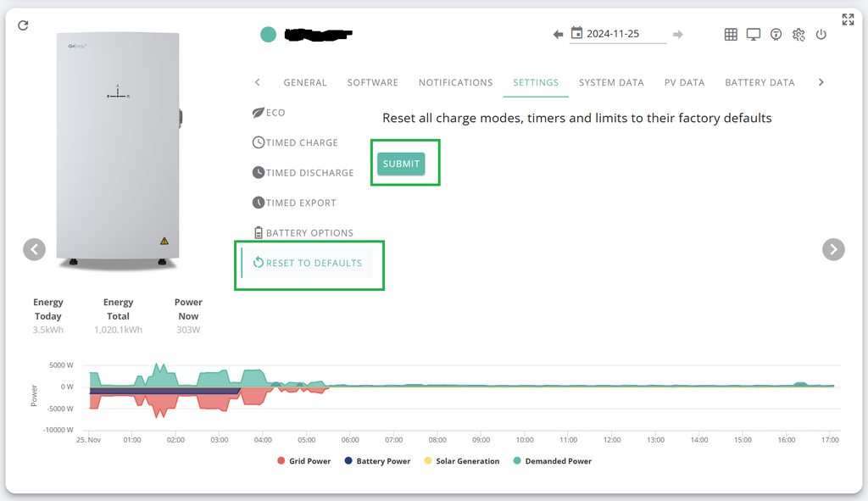868x501 pixels.
Task: Toggle Grid Power series in chart legend
Action: (303, 461)
